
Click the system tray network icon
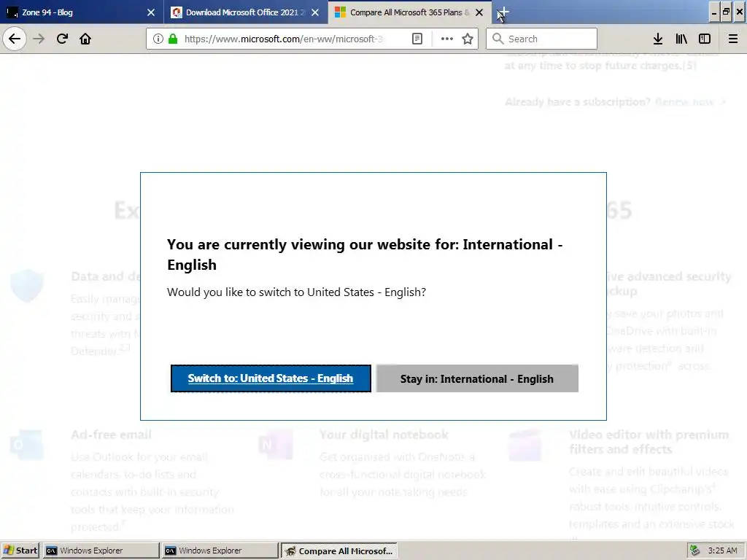click(695, 551)
